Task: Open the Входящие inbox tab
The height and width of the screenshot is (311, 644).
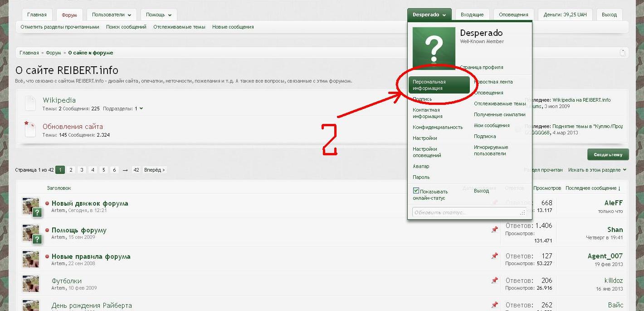Action: pos(472,15)
